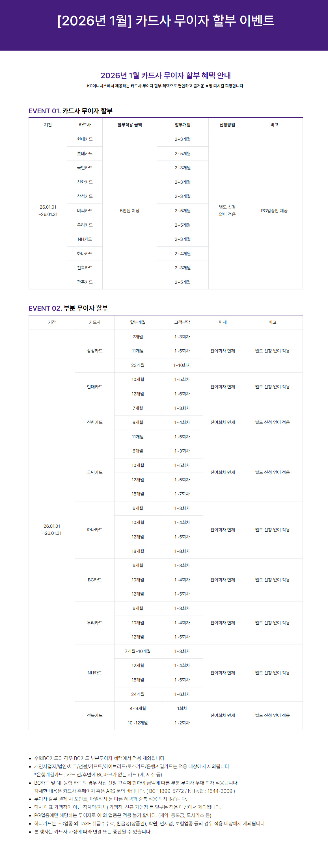The height and width of the screenshot is (868, 328).
Task: Click the 광주카드 cell in the first table
Action: [85, 282]
